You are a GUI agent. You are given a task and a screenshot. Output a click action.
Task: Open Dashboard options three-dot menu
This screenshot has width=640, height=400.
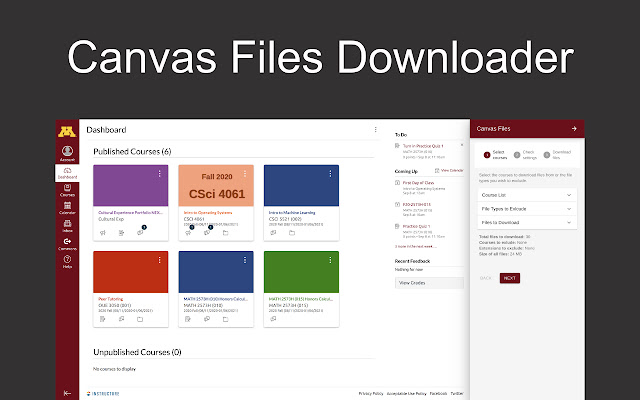376,129
